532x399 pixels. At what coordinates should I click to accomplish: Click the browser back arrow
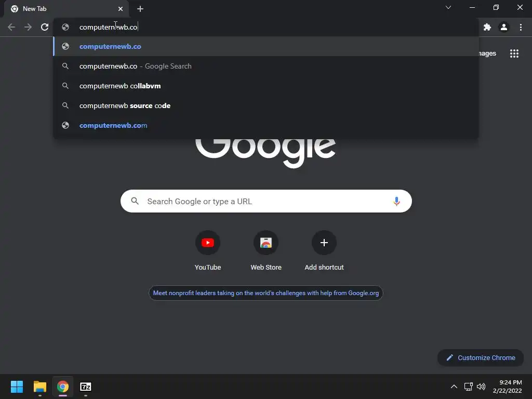pyautogui.click(x=11, y=27)
